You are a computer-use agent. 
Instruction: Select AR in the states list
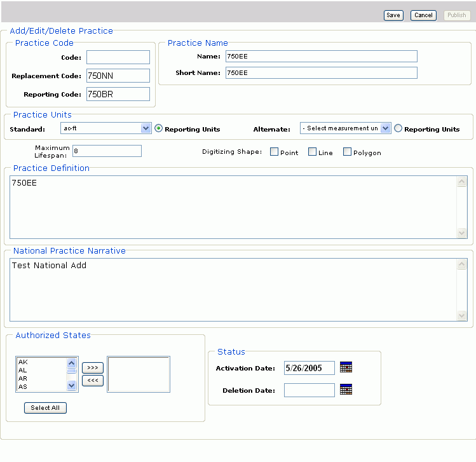(x=41, y=378)
